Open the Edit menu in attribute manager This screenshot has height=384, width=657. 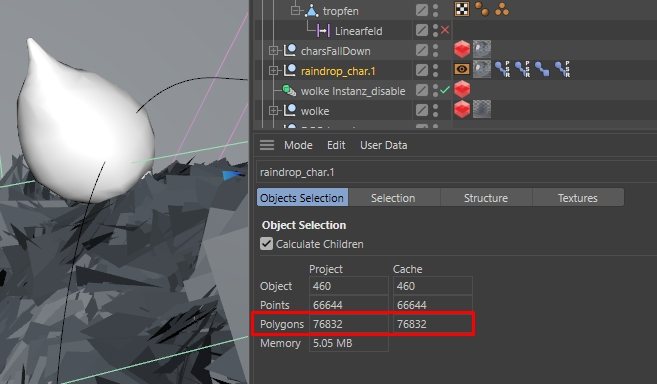tap(336, 145)
